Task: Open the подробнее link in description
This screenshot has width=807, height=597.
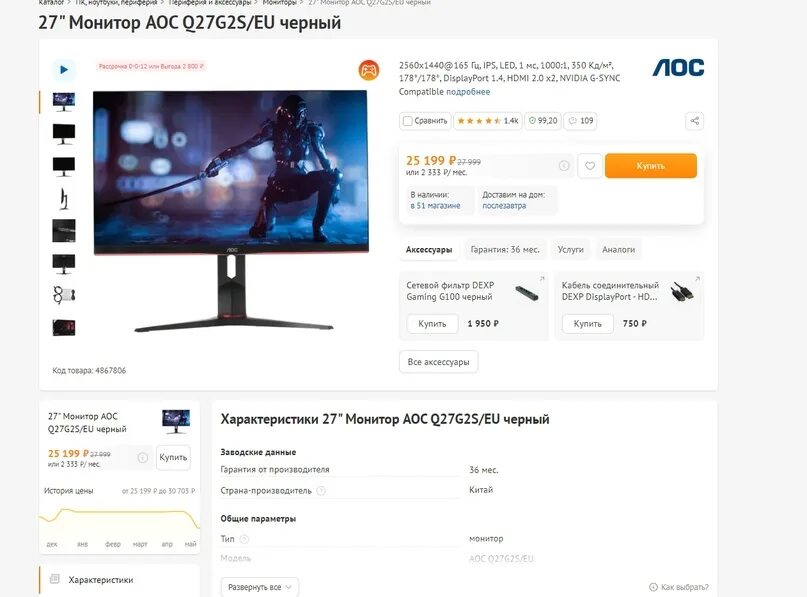Action: [x=468, y=92]
